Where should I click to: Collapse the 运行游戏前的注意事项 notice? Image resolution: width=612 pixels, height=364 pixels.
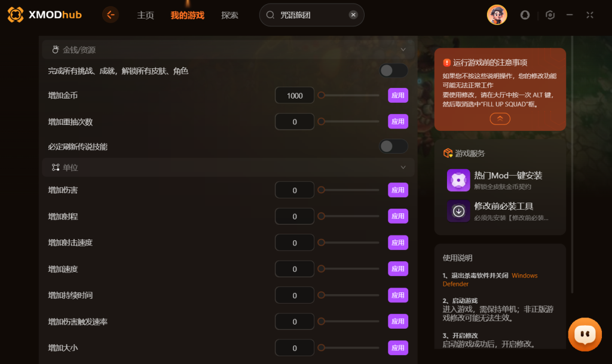(500, 118)
